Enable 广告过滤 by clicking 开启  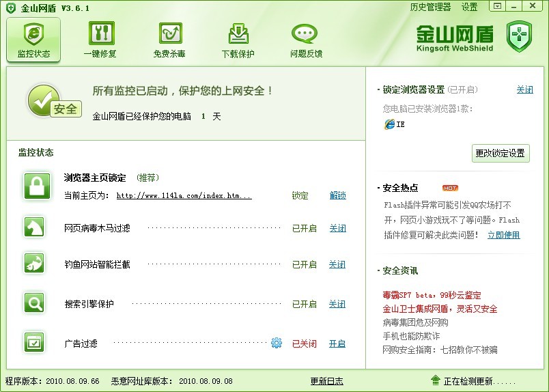point(337,344)
